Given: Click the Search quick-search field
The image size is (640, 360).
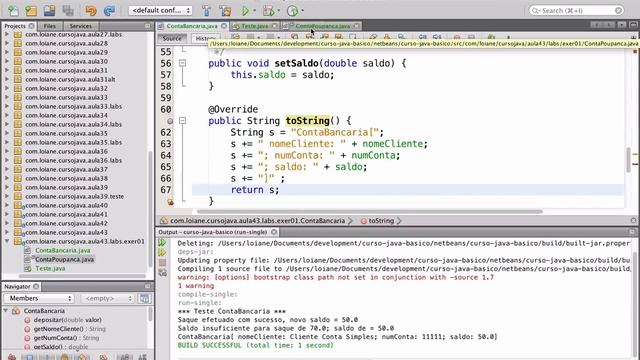Looking at the screenshot, I should 576,10.
